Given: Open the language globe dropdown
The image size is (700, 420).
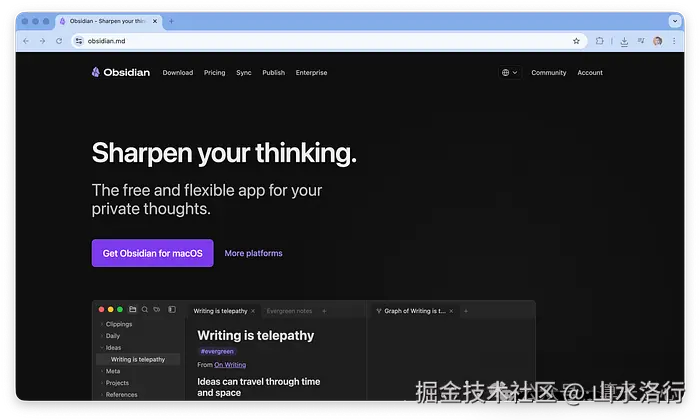Looking at the screenshot, I should click(x=509, y=72).
